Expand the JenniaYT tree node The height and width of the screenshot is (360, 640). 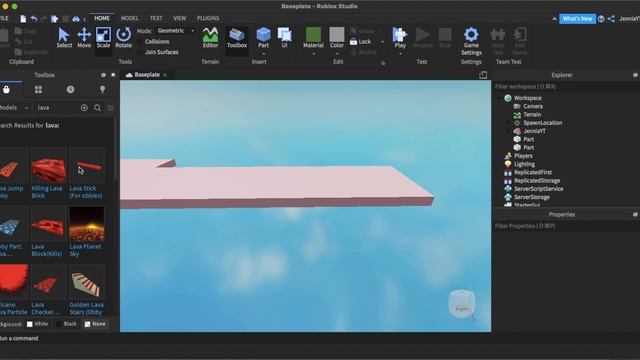508,131
